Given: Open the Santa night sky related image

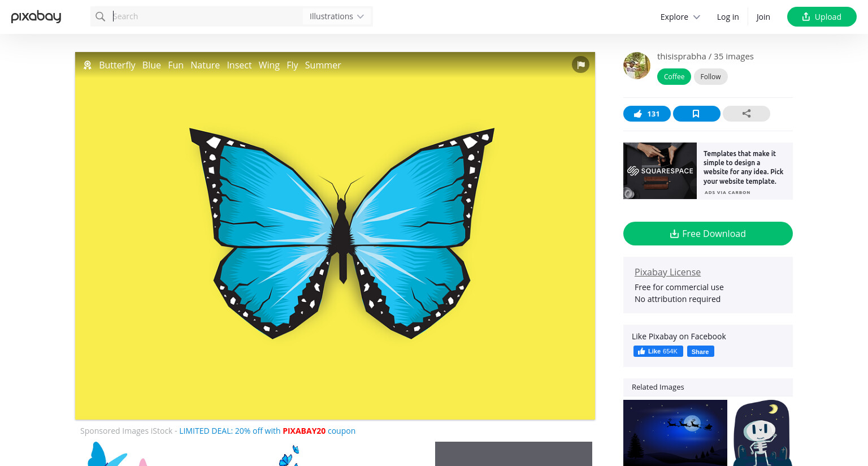Looking at the screenshot, I should point(675,433).
